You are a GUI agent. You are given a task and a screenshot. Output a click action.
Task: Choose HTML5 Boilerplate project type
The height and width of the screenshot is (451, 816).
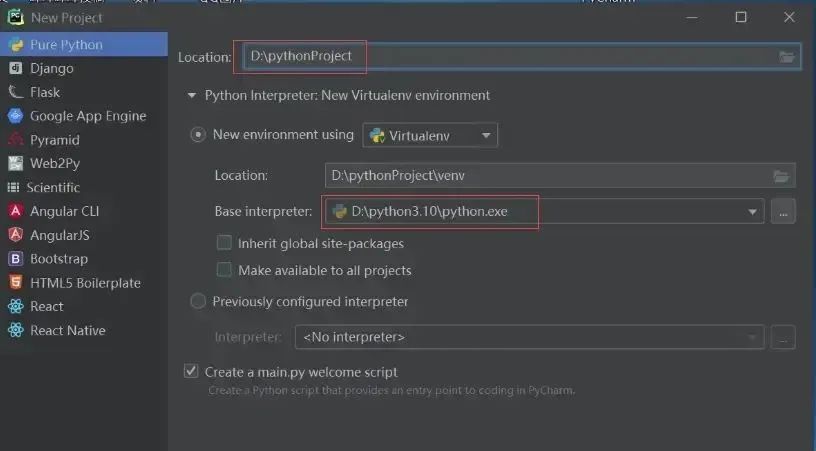84,282
